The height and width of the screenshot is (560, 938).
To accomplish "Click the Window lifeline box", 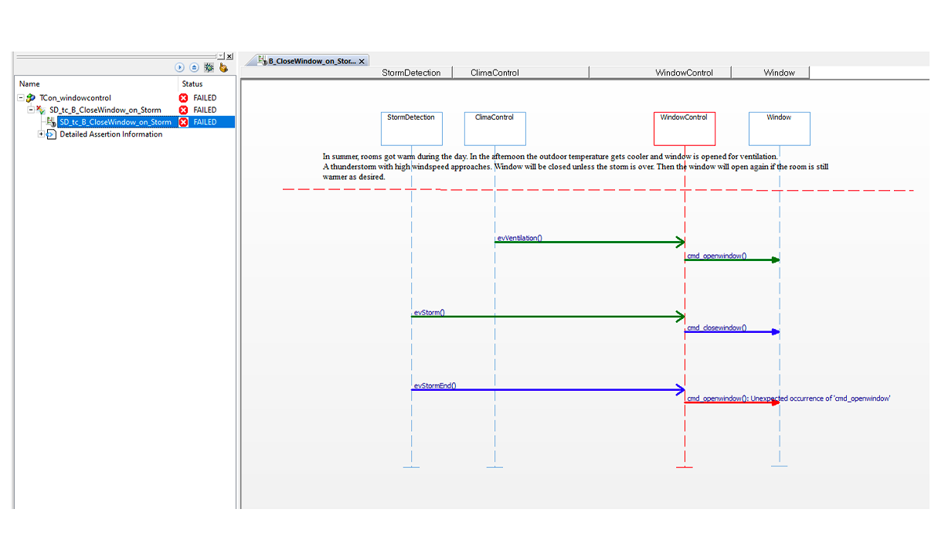I will [779, 129].
